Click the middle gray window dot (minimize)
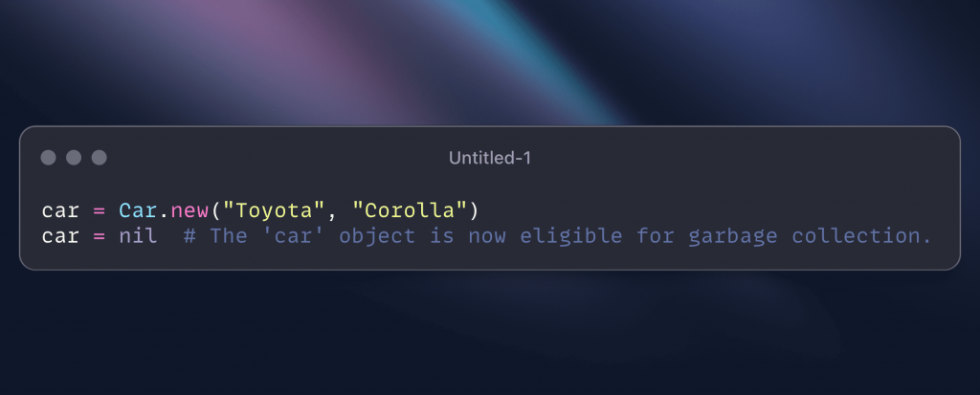Screen dimensions: 980x395 click(x=74, y=158)
